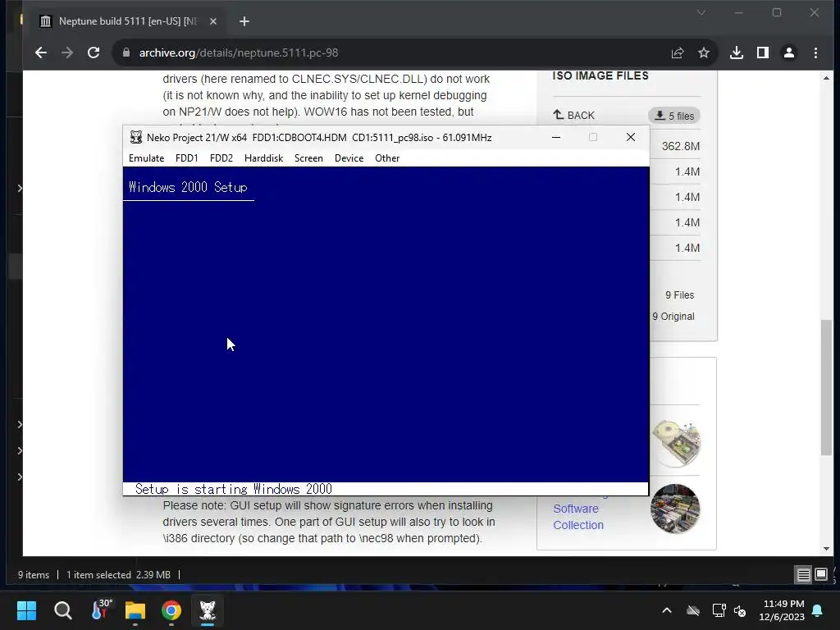Click the 9 Original link
The width and height of the screenshot is (840, 630).
click(673, 317)
